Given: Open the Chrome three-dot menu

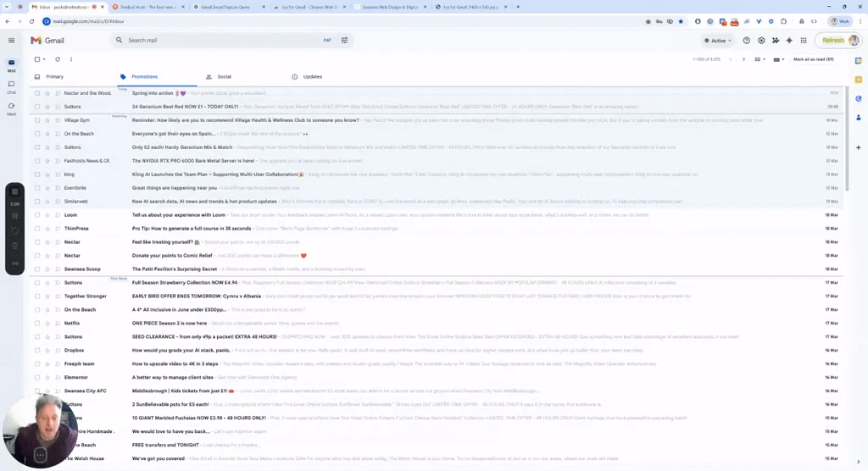Looking at the screenshot, I should click(x=860, y=21).
